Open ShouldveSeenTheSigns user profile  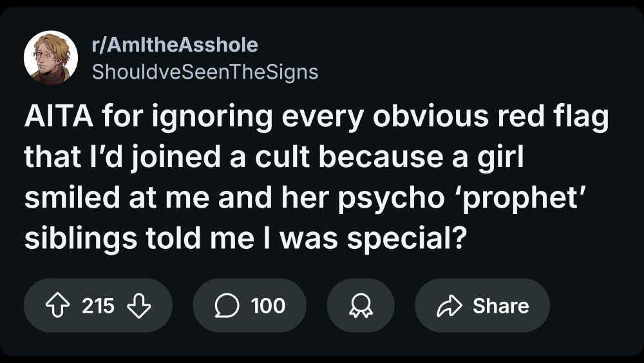205,72
